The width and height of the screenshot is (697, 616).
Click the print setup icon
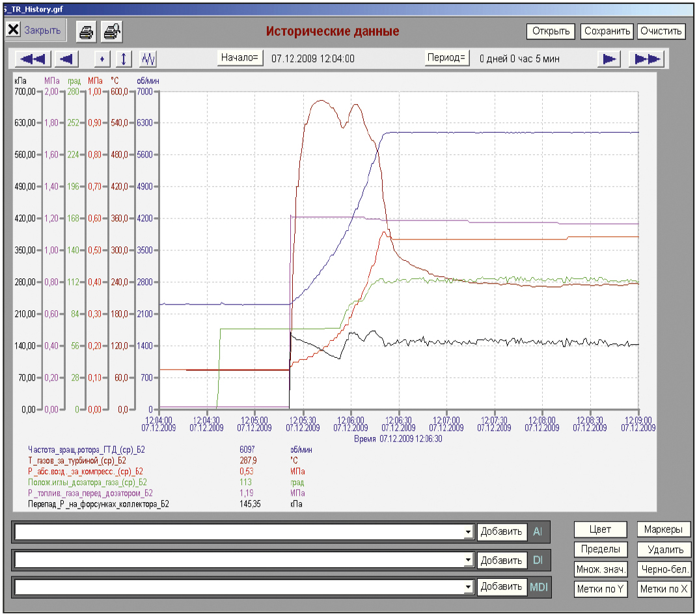[x=111, y=32]
